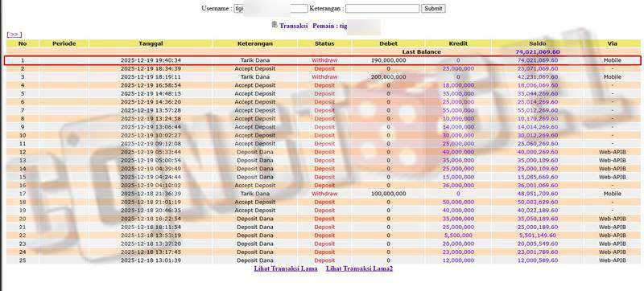
Task: Click the 200,000,000 debet amount
Action: 388,77
